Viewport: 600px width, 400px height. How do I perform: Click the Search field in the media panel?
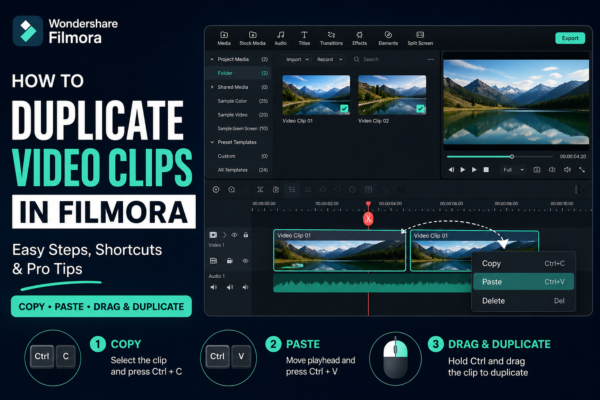pyautogui.click(x=386, y=59)
